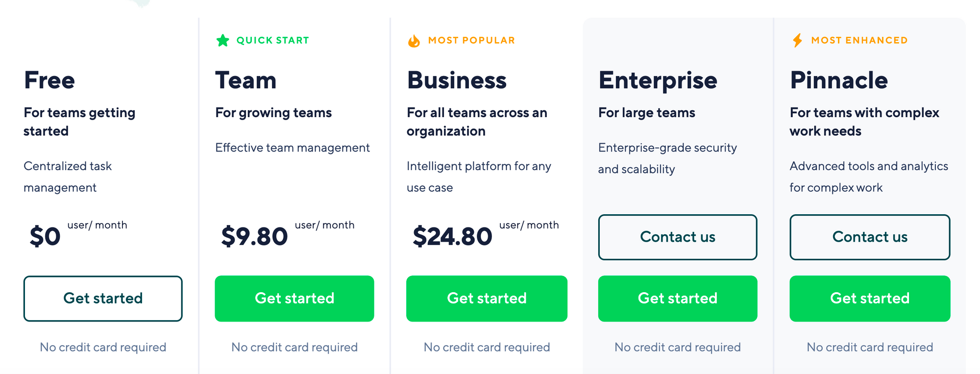Click Get started under the Team plan

[294, 299]
